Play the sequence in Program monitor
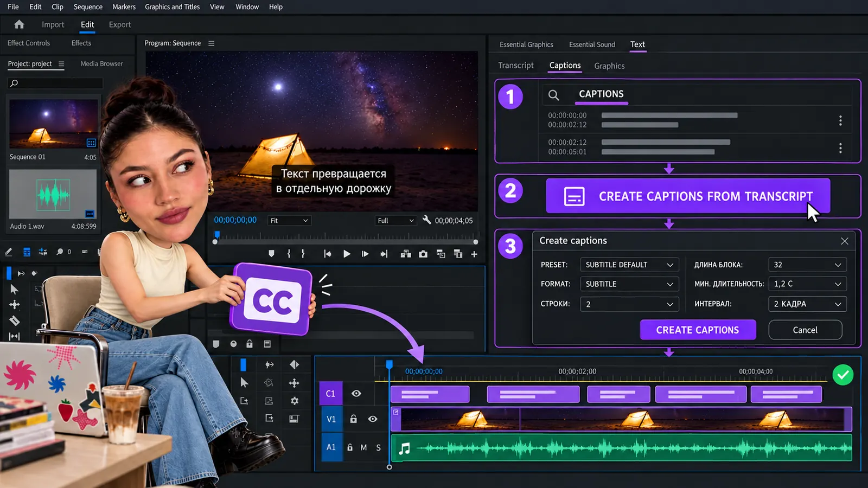The image size is (868, 488). coord(347,254)
